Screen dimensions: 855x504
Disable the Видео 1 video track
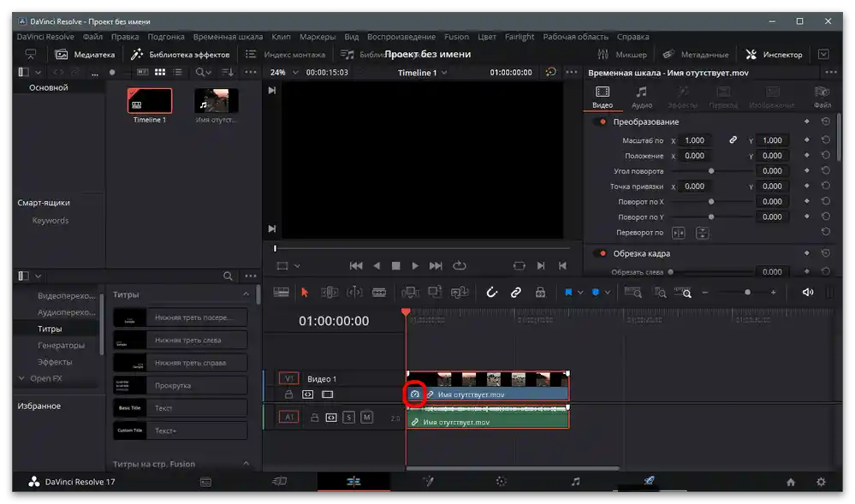327,394
